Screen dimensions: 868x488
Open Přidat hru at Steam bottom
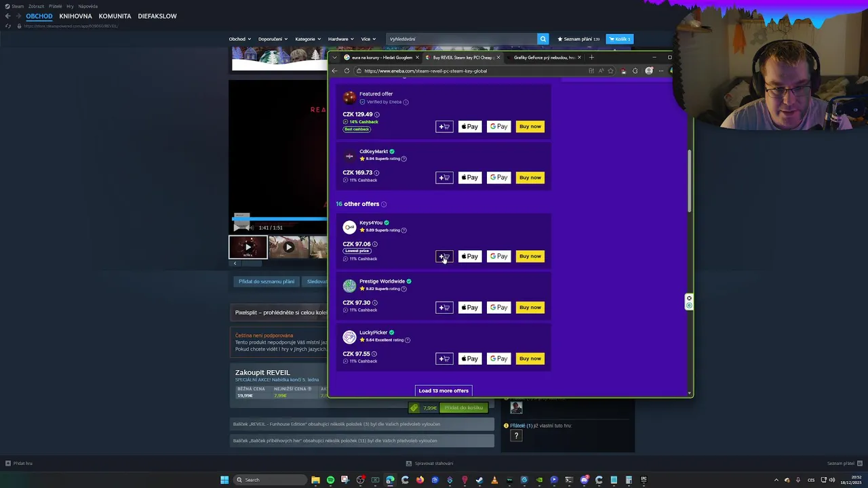pyautogui.click(x=19, y=464)
